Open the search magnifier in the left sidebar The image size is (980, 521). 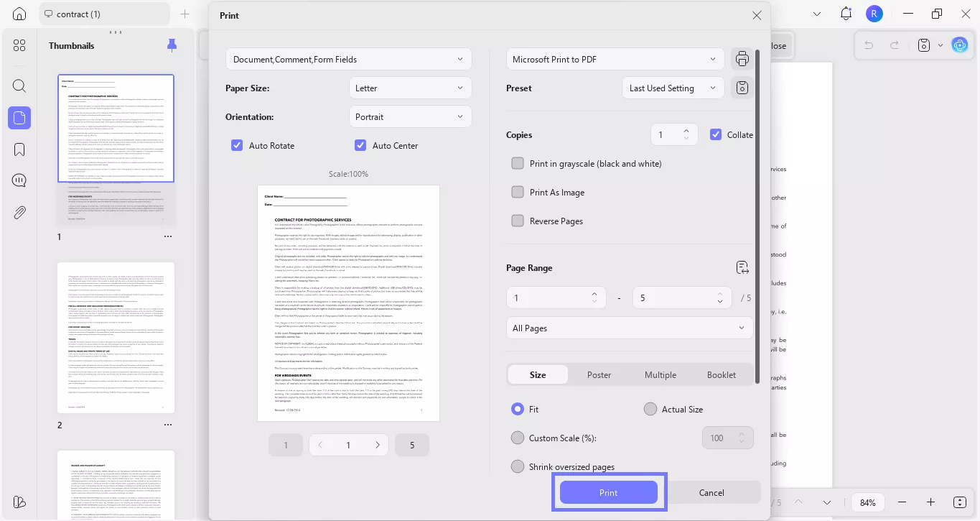pyautogui.click(x=19, y=86)
